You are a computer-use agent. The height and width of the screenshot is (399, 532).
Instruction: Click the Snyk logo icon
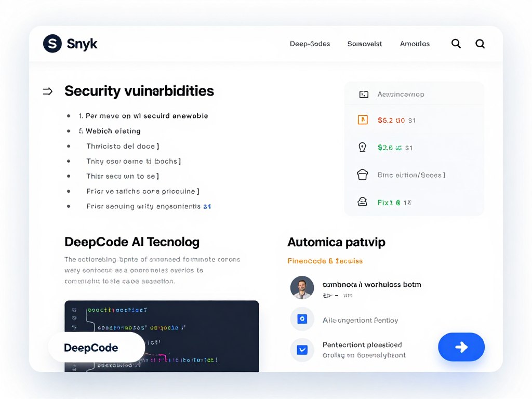(51, 44)
